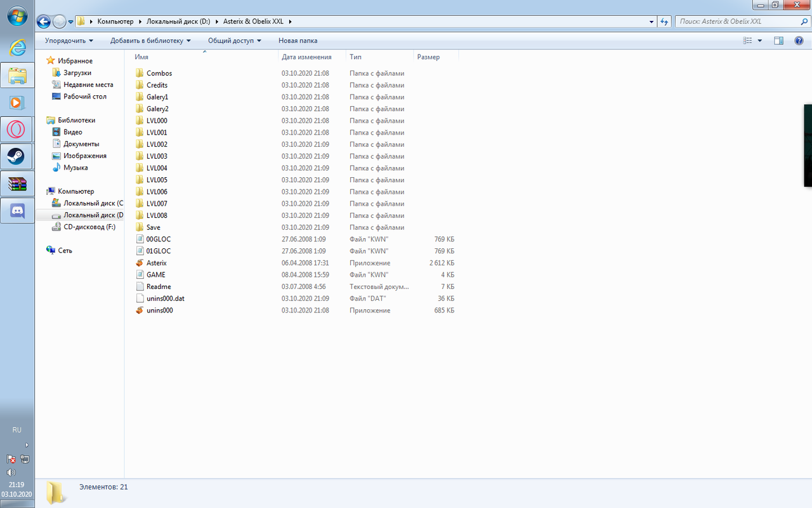Image resolution: width=812 pixels, height=508 pixels.
Task: Launch Internet Explorer from the taskbar
Action: 17,46
